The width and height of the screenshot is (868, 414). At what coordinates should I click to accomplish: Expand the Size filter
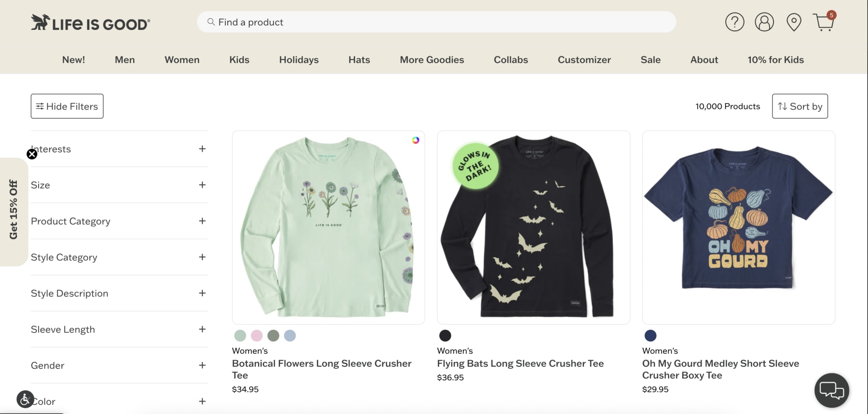click(x=202, y=185)
